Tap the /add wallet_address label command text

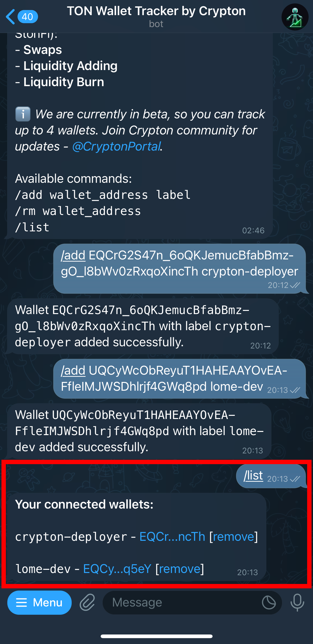[x=103, y=195]
